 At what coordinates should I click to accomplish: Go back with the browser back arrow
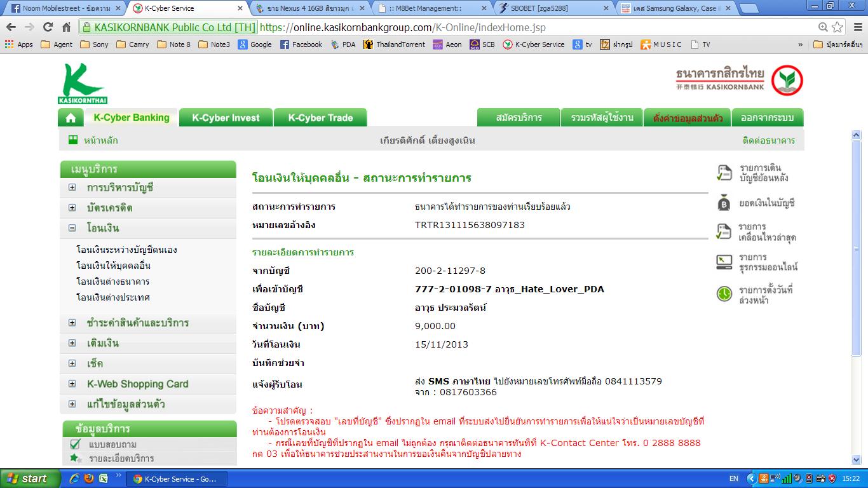[x=11, y=27]
